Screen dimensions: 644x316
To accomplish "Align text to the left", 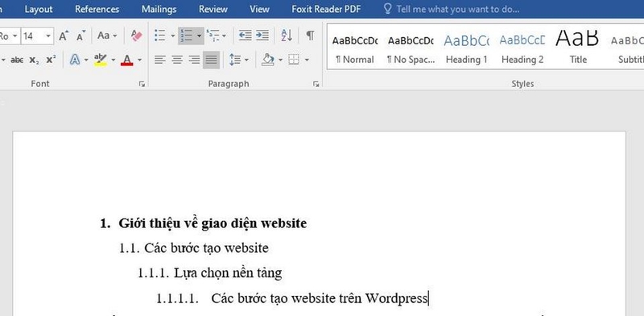I will [159, 60].
